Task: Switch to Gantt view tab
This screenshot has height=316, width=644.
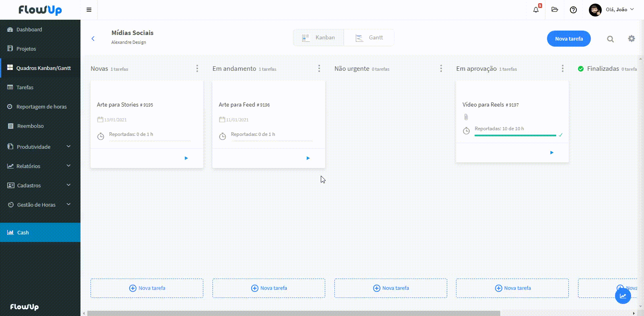Action: 369,37
